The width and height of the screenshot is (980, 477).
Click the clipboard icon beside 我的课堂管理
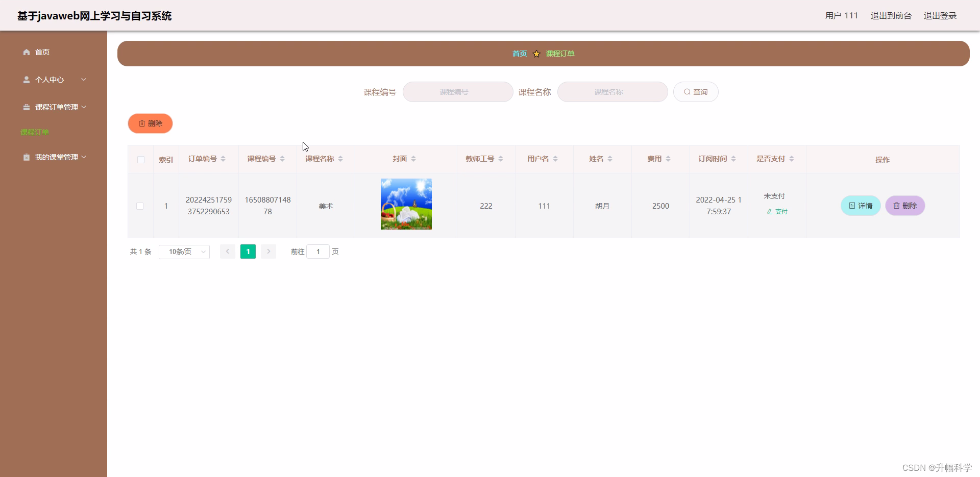tap(26, 157)
